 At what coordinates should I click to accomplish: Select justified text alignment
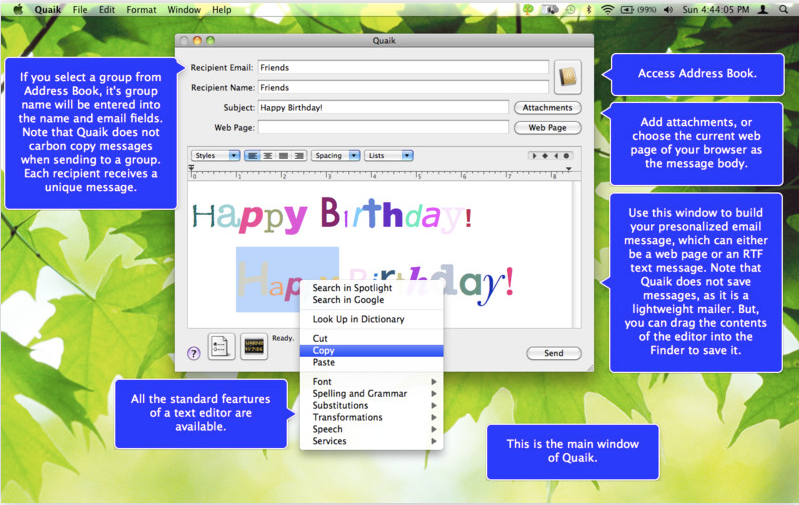tap(283, 155)
